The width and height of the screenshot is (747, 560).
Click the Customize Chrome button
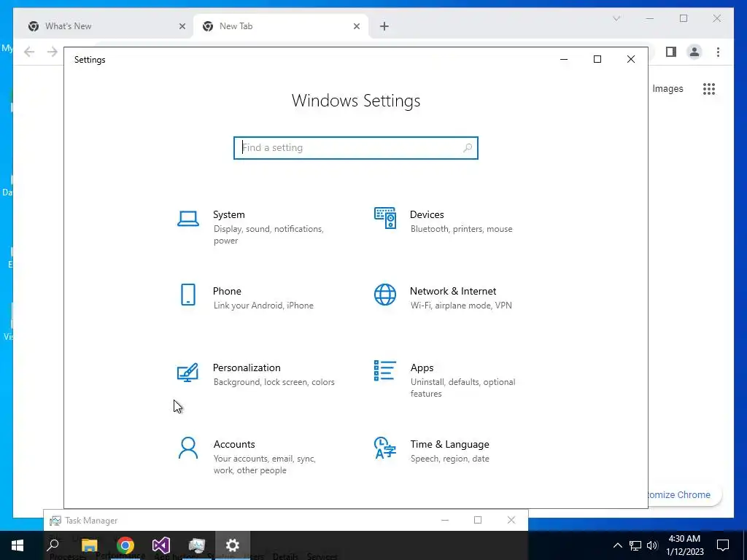pos(684,495)
